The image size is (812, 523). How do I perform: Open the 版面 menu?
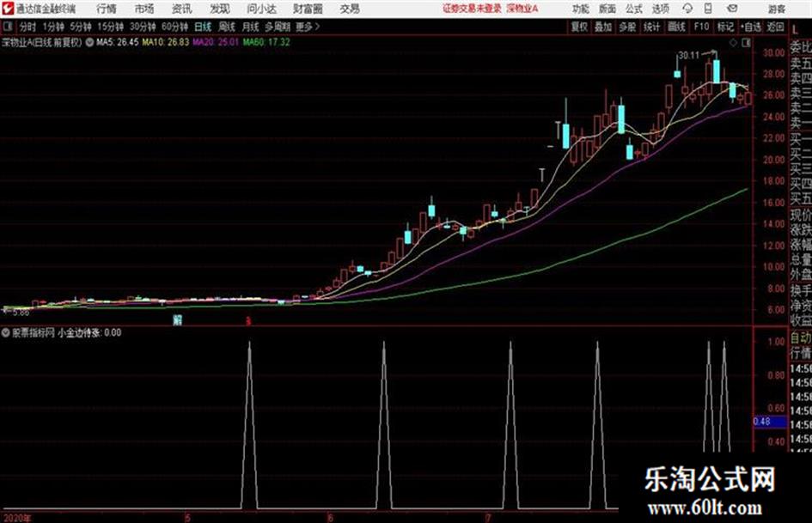(607, 9)
